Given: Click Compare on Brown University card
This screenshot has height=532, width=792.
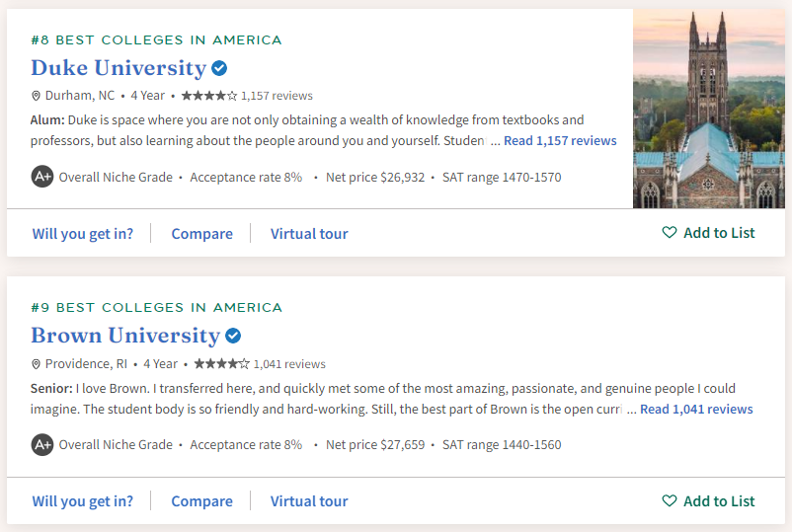Looking at the screenshot, I should coord(201,501).
